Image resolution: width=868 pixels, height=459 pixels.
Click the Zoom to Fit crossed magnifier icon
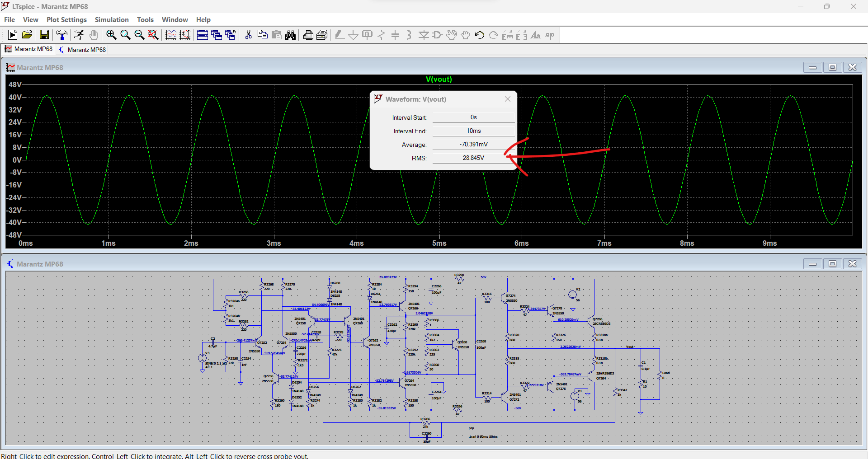point(153,35)
